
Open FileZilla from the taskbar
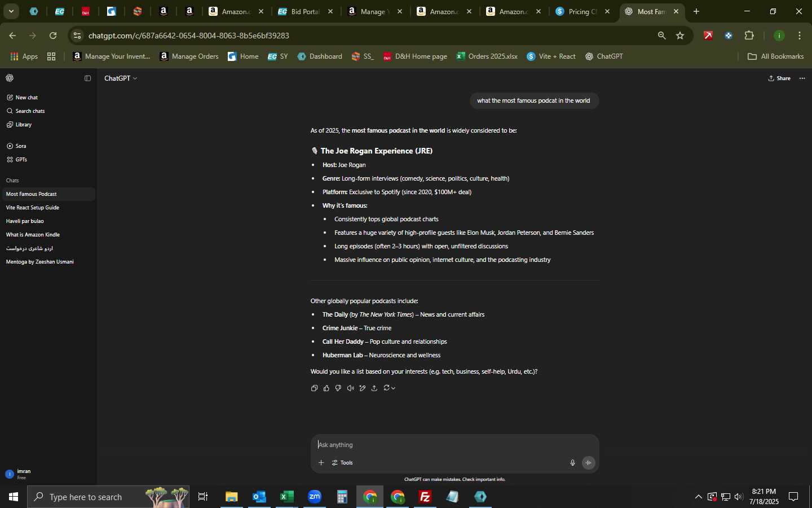click(425, 497)
